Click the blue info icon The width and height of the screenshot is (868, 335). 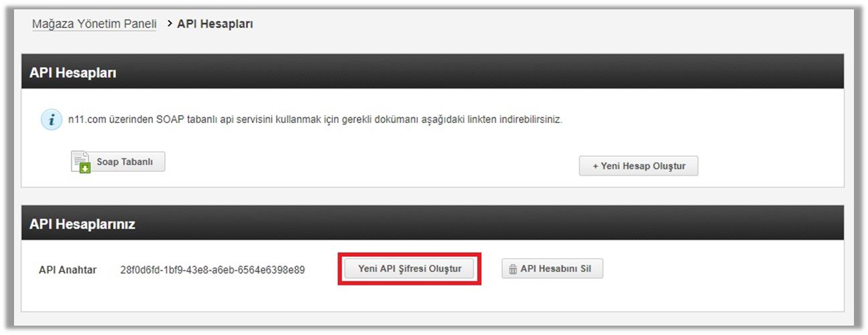[x=51, y=121]
